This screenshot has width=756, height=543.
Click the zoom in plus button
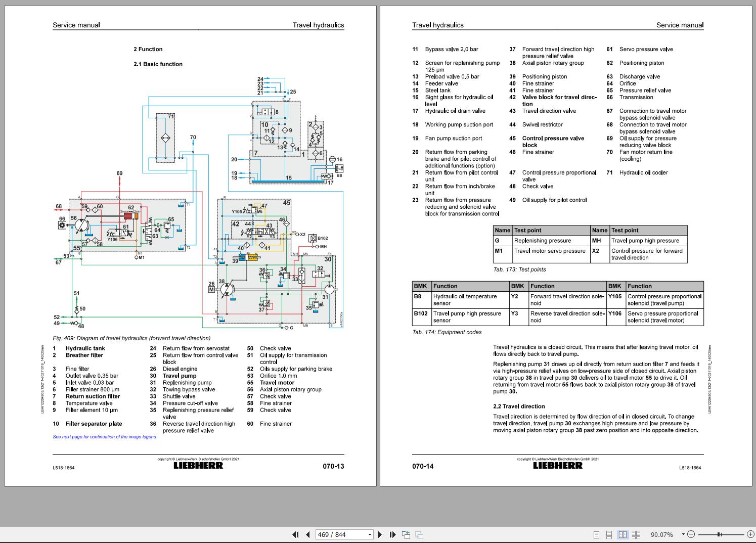click(749, 534)
